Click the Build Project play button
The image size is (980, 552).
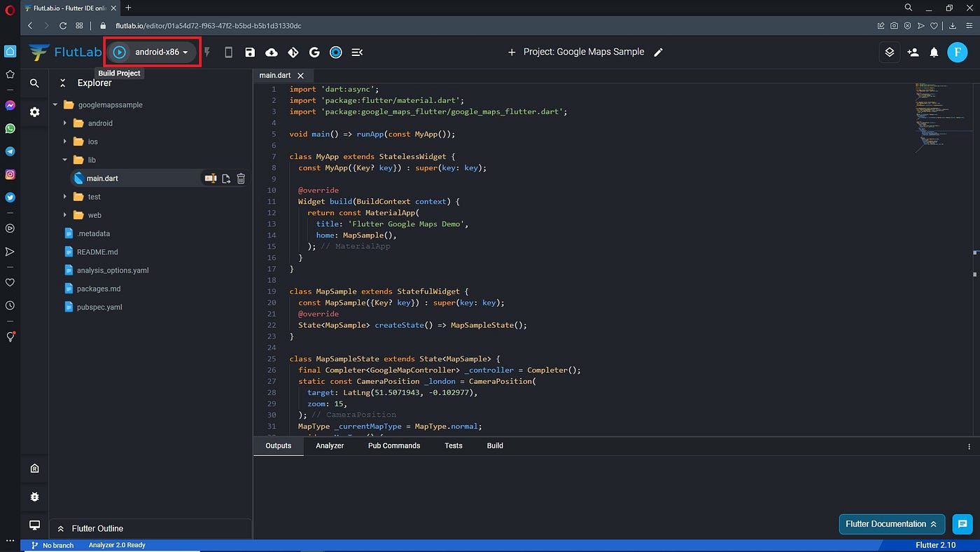120,52
